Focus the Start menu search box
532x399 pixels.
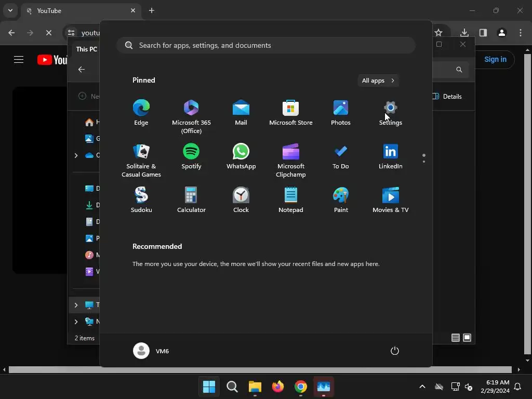(x=265, y=45)
